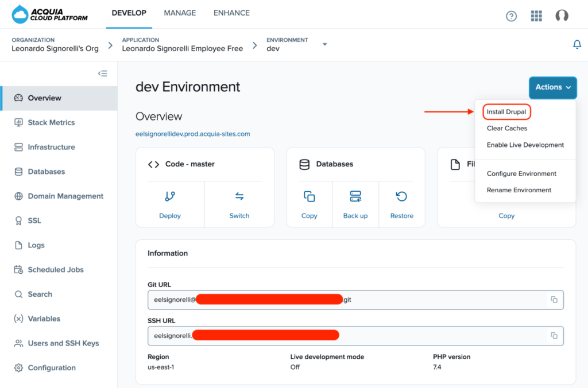
Task: Click the Back up link text
Action: pyautogui.click(x=355, y=216)
